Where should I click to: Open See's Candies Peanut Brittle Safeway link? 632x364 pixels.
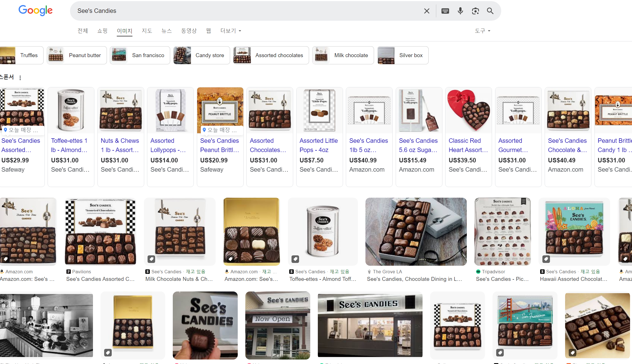coord(220,145)
